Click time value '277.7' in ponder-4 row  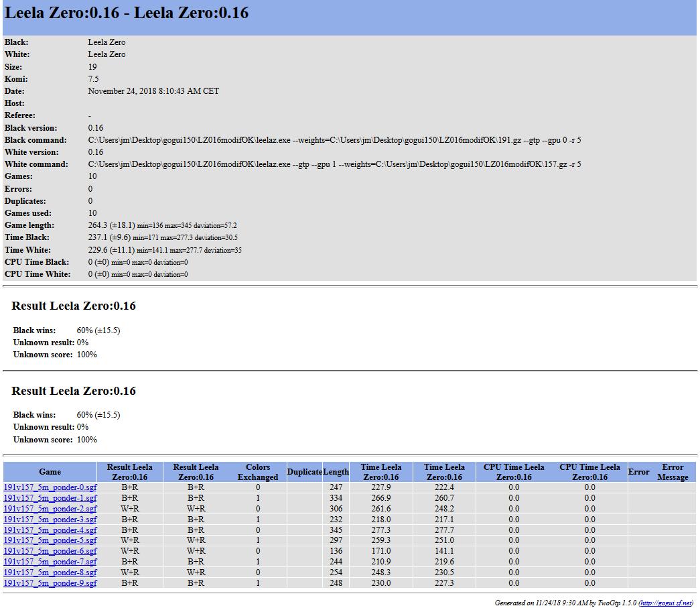(x=444, y=530)
